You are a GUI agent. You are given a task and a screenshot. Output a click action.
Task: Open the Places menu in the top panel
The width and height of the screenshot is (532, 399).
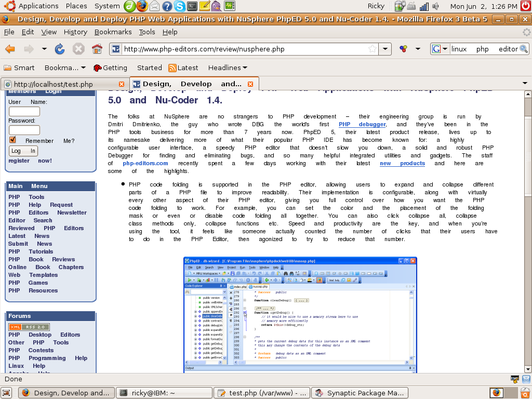[76, 6]
